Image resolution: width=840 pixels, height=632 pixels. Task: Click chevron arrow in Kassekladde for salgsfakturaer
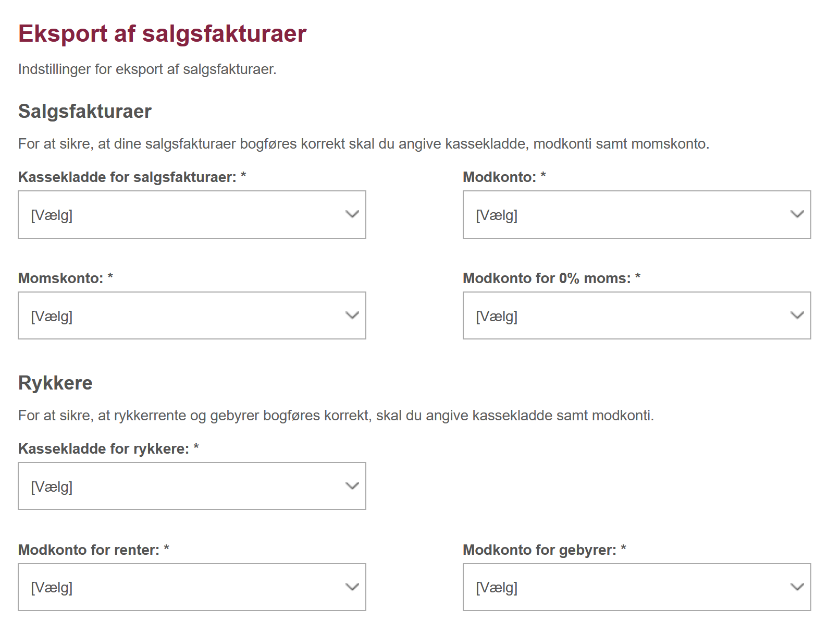coord(352,214)
